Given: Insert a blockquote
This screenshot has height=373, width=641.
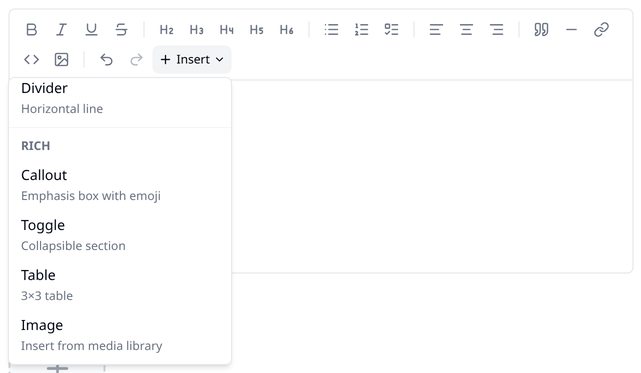Looking at the screenshot, I should 541,29.
